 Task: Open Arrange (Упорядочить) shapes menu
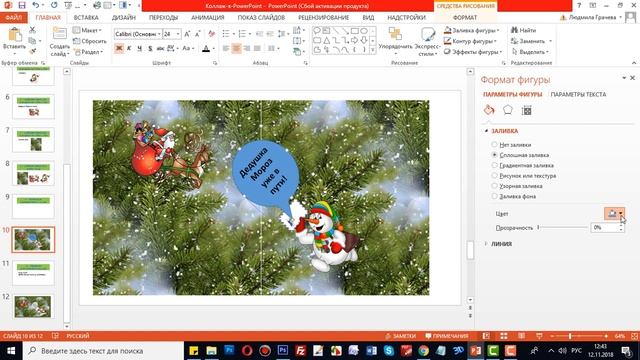coord(395,42)
